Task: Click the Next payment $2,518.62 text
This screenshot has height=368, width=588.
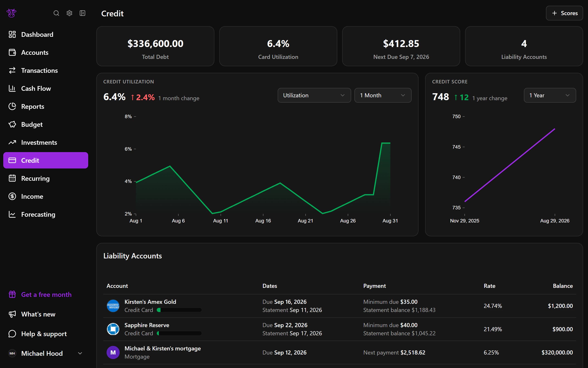Action: pos(394,353)
